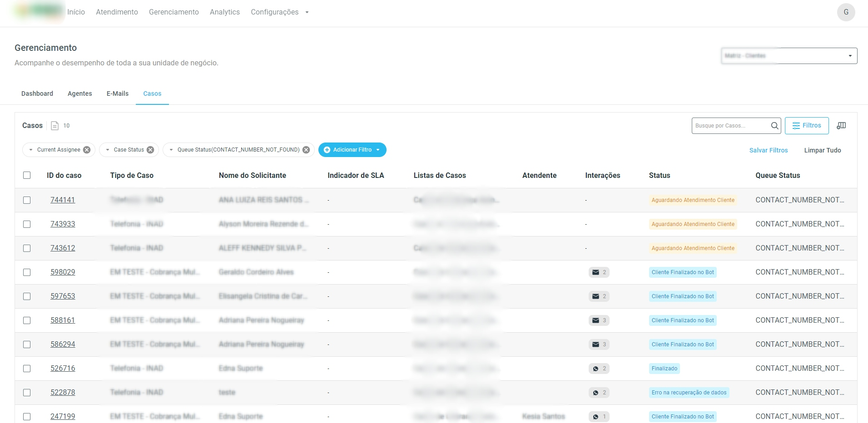
Task: Click the search magnifier icon
Action: (774, 126)
